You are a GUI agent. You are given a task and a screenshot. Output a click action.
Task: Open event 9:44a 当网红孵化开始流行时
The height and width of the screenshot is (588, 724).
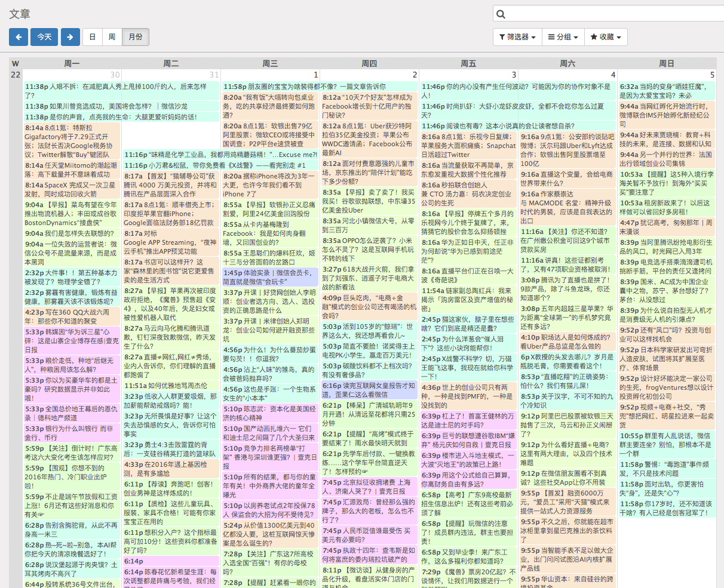click(x=667, y=115)
